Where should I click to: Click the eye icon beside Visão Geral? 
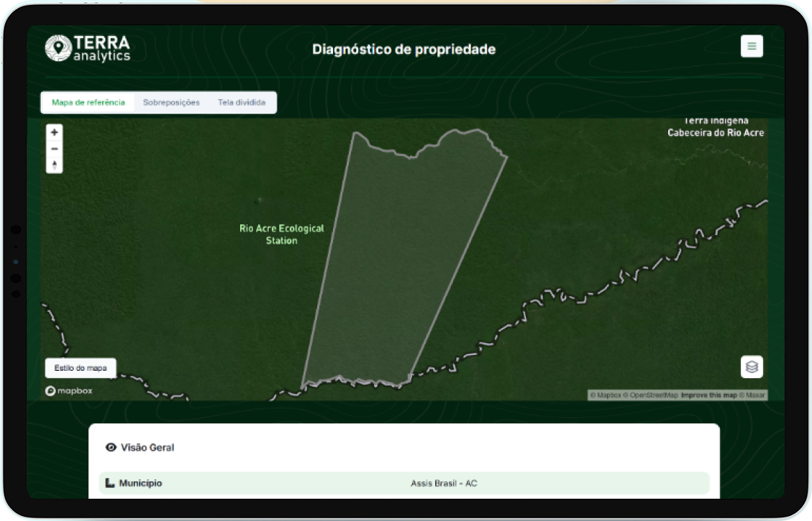[x=111, y=448]
